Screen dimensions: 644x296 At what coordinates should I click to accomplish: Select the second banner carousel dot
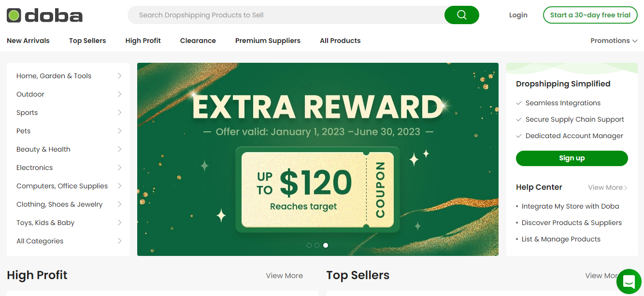pos(317,245)
